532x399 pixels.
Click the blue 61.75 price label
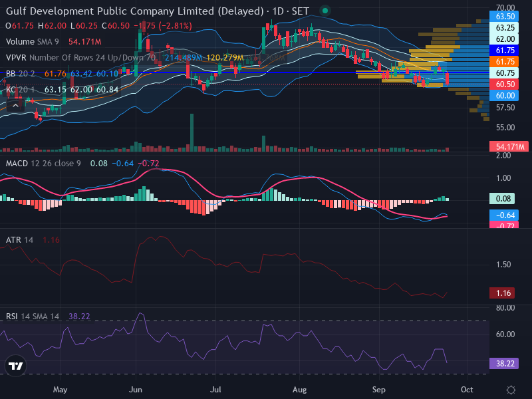click(504, 51)
